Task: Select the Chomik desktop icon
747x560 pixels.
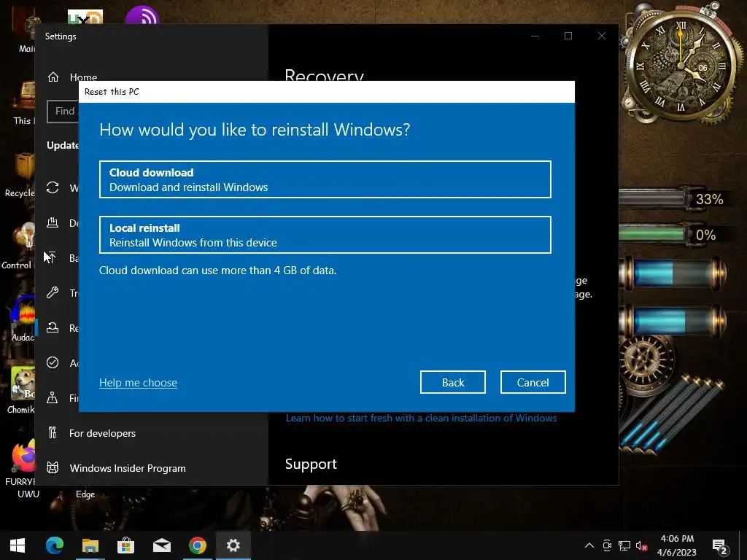Action: pos(23,383)
